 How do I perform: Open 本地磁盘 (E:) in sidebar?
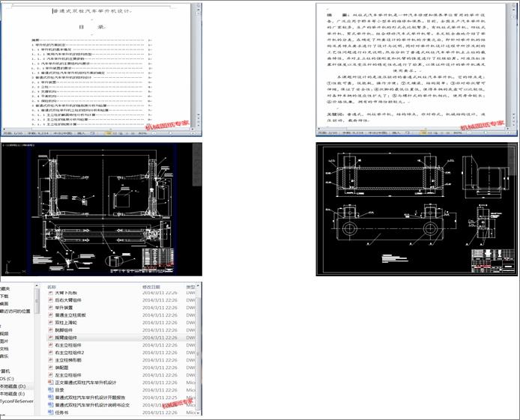click(x=13, y=394)
